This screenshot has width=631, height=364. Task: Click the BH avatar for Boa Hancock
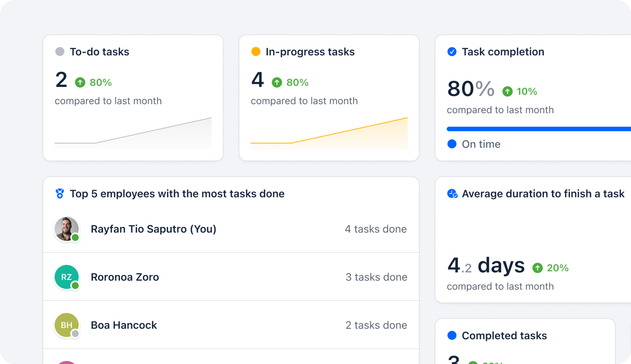[67, 325]
